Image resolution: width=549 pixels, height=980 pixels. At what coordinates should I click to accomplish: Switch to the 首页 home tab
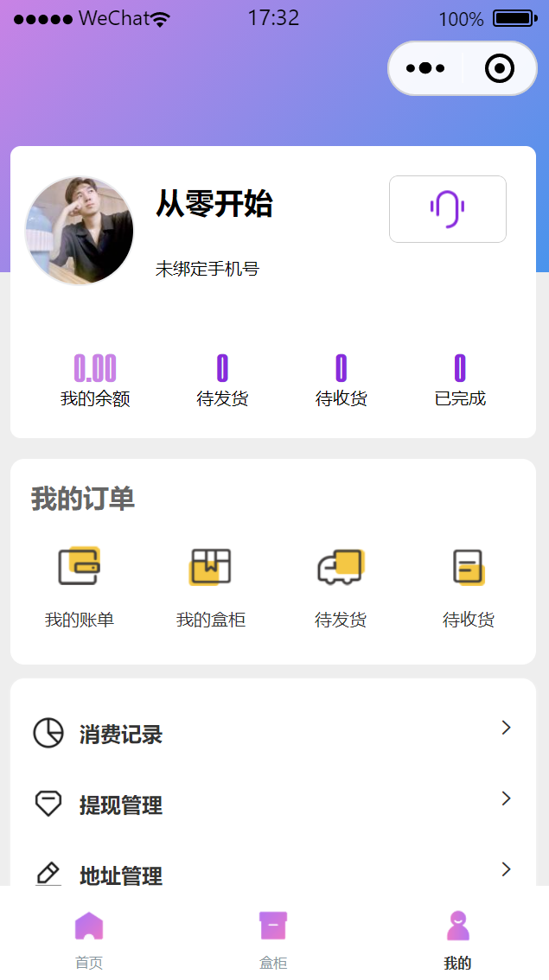click(89, 938)
